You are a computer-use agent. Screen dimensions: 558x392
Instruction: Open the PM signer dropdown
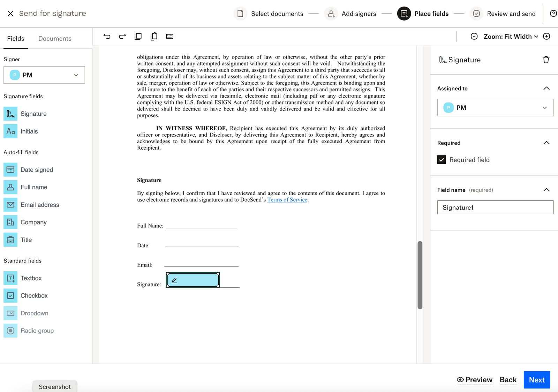[x=44, y=75]
